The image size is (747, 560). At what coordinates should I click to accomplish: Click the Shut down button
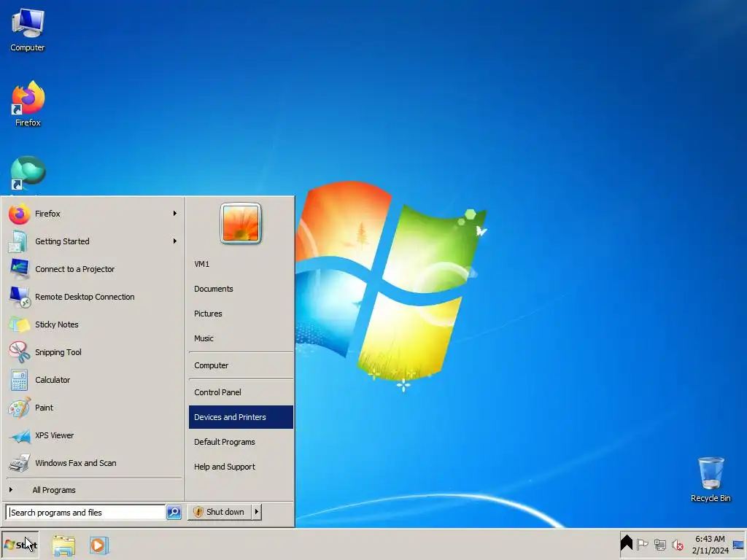pos(220,512)
